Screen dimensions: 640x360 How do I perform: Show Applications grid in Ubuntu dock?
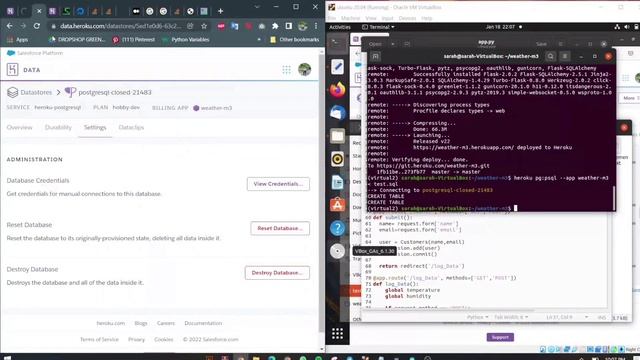click(338, 333)
